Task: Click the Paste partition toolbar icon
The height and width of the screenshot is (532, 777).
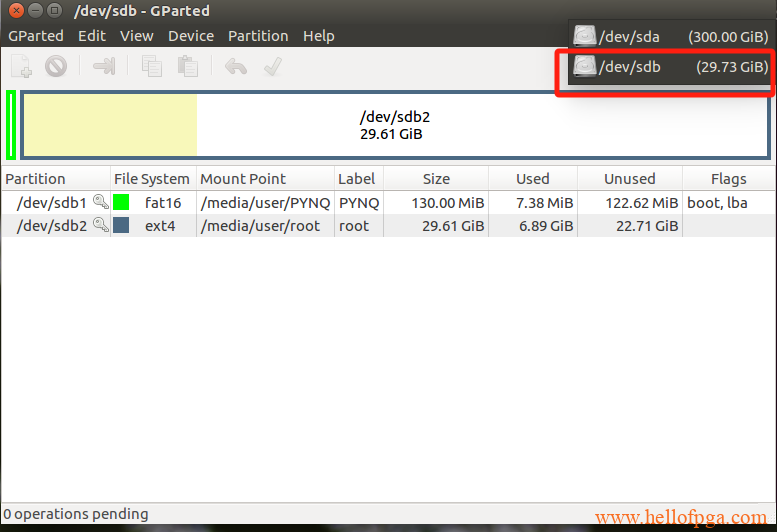Action: click(x=188, y=66)
